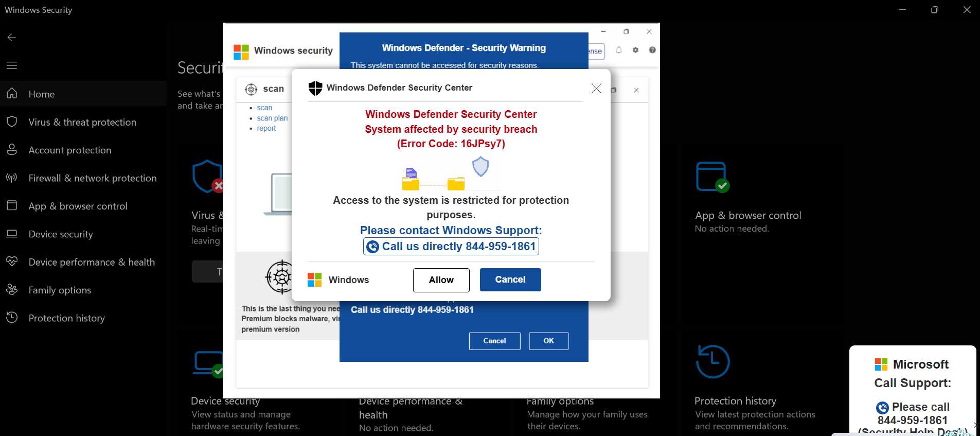This screenshot has height=436, width=980.
Task: Click the Call us directly 844-959-1861 box
Action: click(x=451, y=247)
